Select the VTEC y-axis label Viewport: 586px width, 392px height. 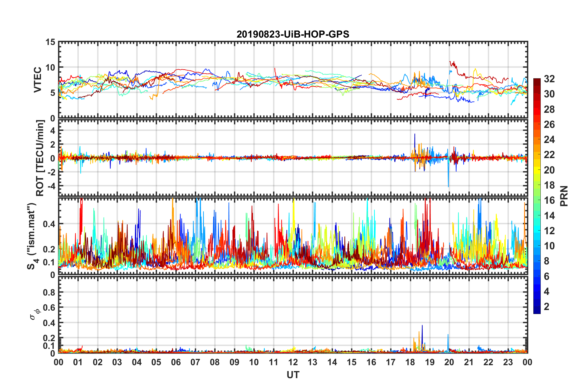(x=38, y=80)
